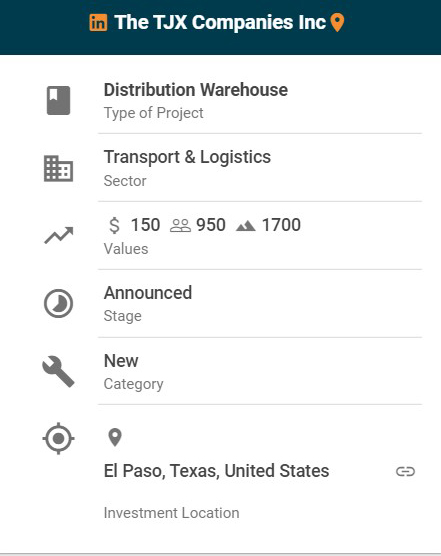Click The TJX Companies Inc title

coord(220,22)
